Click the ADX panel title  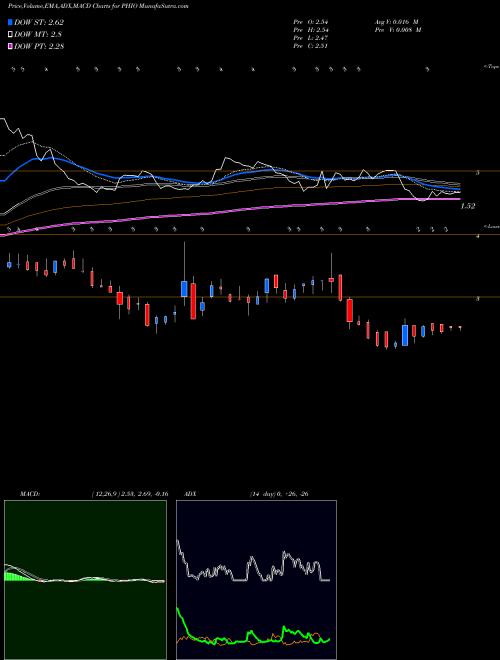tap(190, 494)
